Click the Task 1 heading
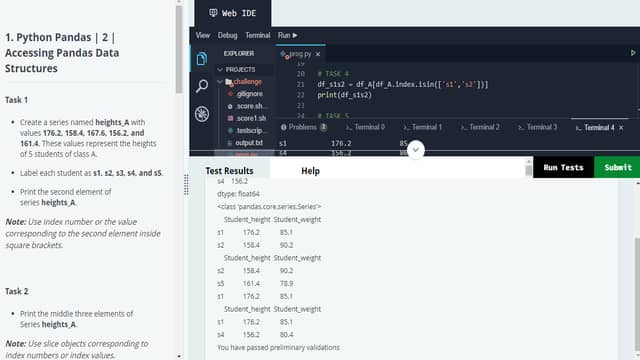Image resolution: width=640 pixels, height=360 pixels. tap(16, 100)
